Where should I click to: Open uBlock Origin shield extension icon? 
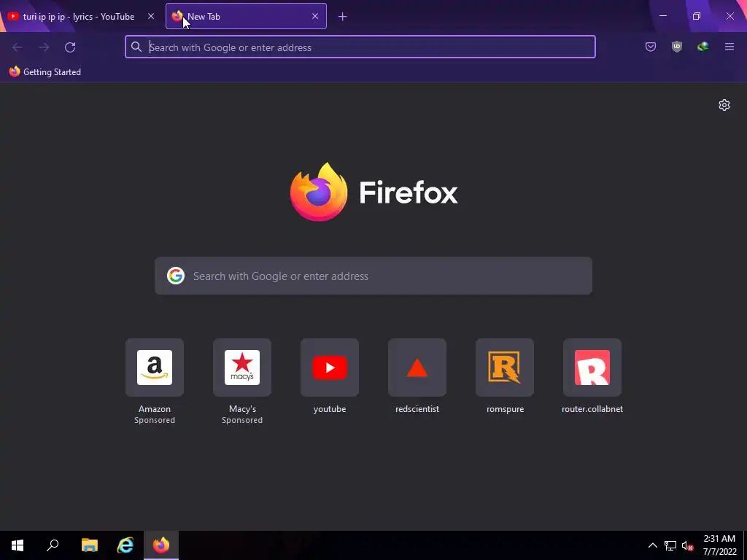coord(676,47)
